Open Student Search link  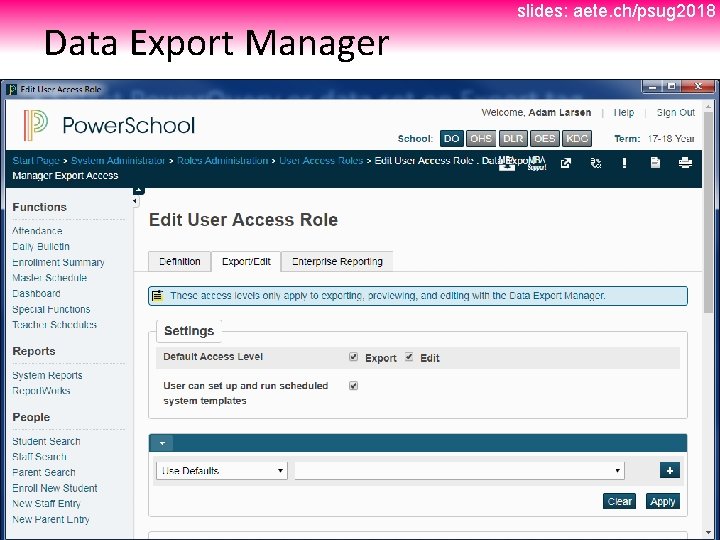click(x=46, y=441)
